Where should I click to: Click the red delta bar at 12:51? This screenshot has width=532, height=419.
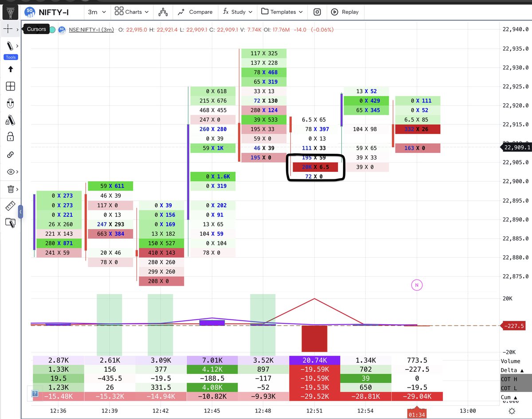click(314, 339)
